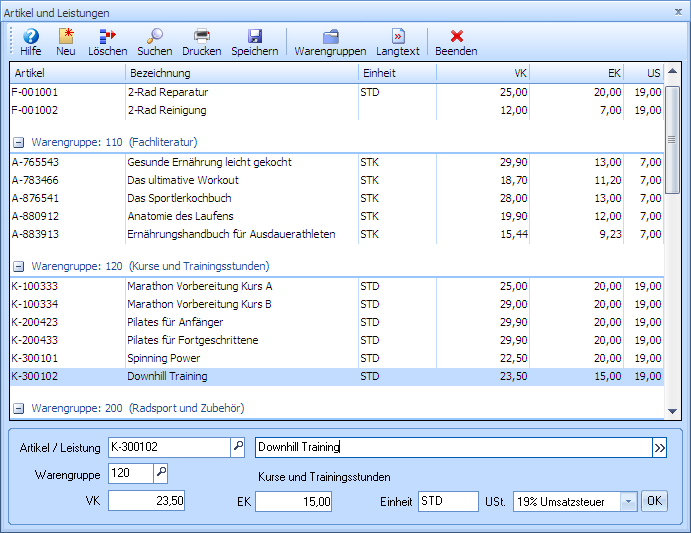Select row K-200433 Pilates für Fortgeschrittene
Viewport: 691px width, 533px height.
337,341
